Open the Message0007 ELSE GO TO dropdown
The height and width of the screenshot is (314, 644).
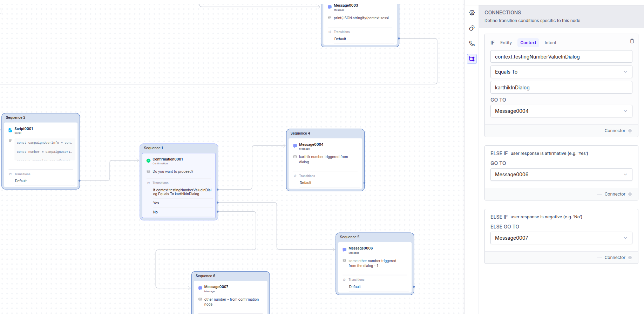click(561, 238)
